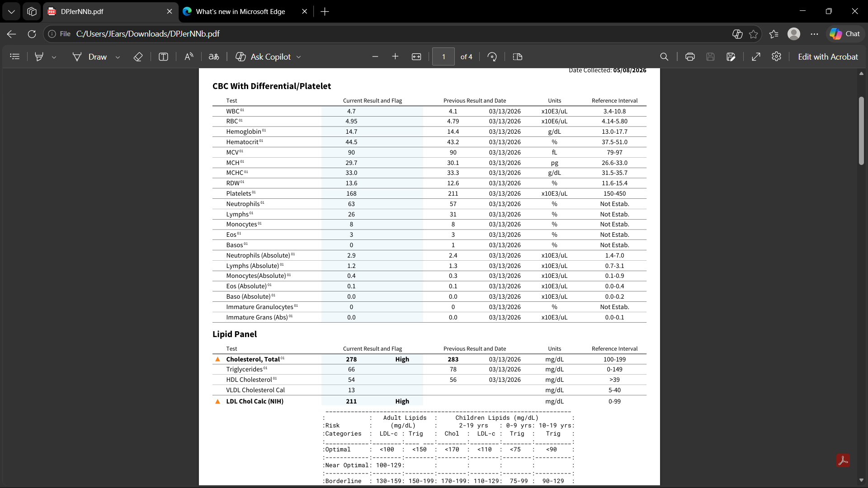The height and width of the screenshot is (488, 868).
Task: Open the table of contents sidebar
Action: [x=15, y=57]
